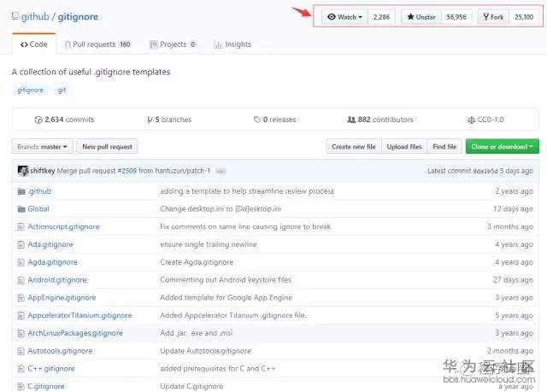Switch to the Insights tab

coord(232,44)
